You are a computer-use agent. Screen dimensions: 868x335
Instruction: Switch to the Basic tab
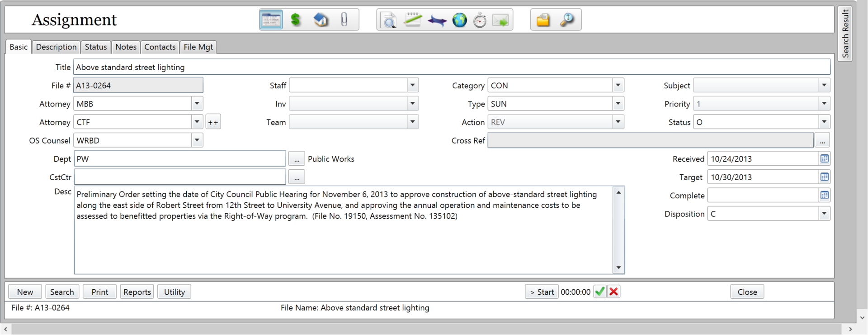[19, 47]
